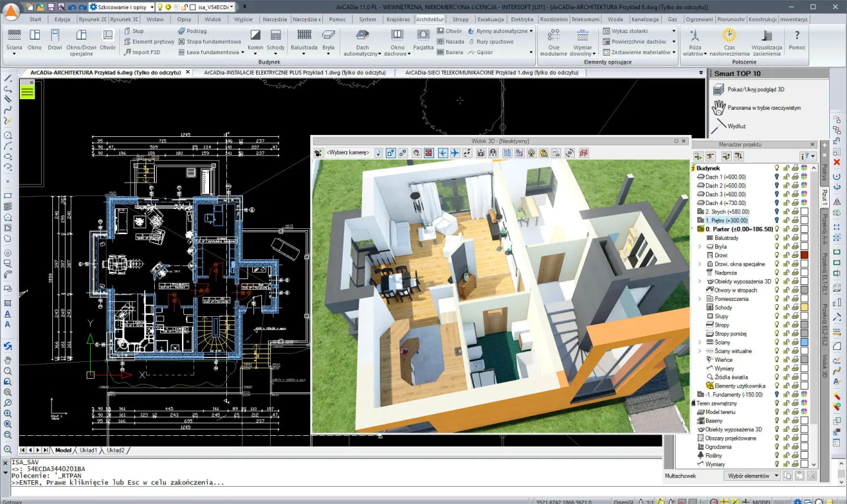Hide the Schody layer in Menadżer projektu
The width and height of the screenshot is (847, 504).
point(776,307)
